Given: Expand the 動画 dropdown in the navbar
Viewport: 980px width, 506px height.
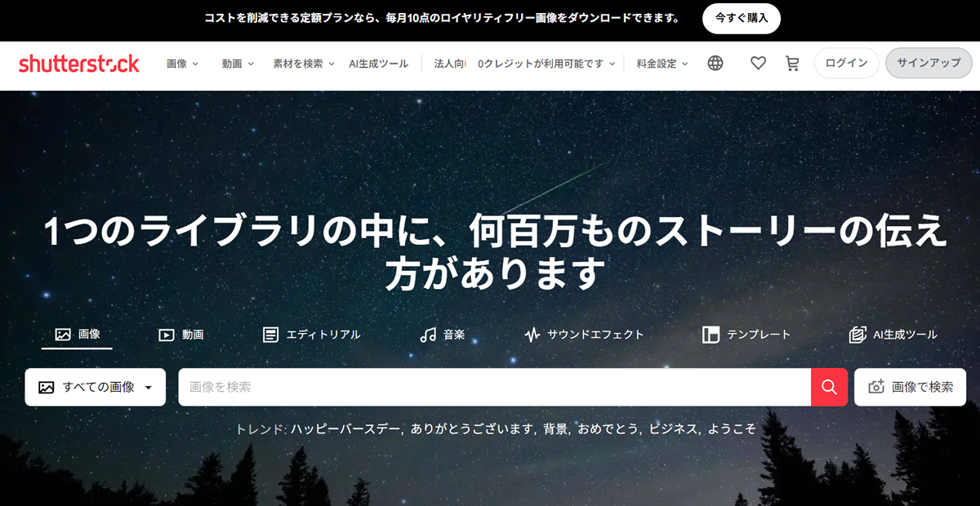Looking at the screenshot, I should click(x=238, y=64).
